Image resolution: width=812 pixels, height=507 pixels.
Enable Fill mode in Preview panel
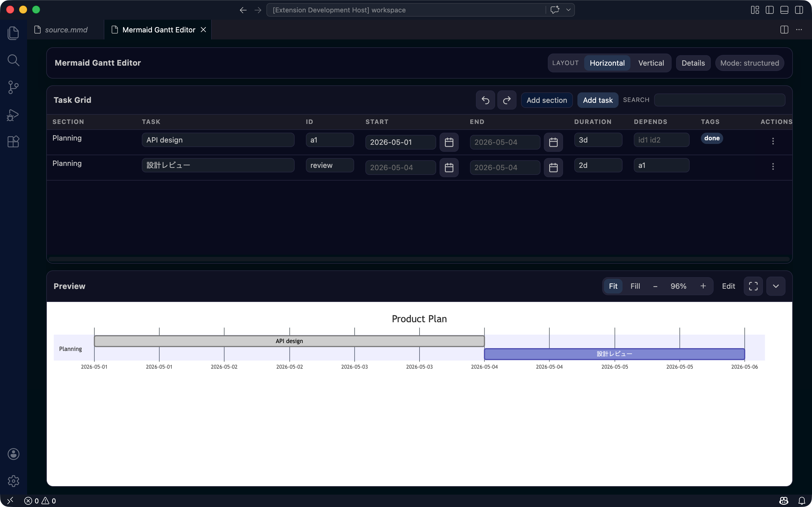(635, 286)
